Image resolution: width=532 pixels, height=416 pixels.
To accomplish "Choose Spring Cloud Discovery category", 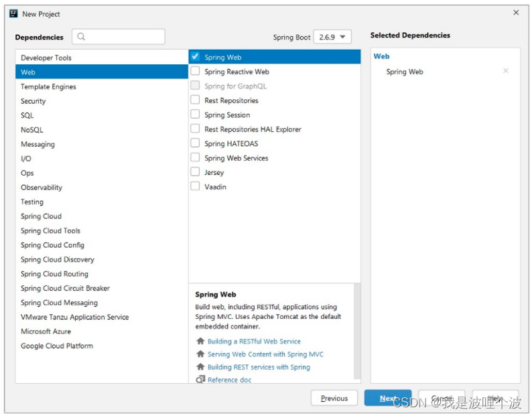I will point(101,259).
